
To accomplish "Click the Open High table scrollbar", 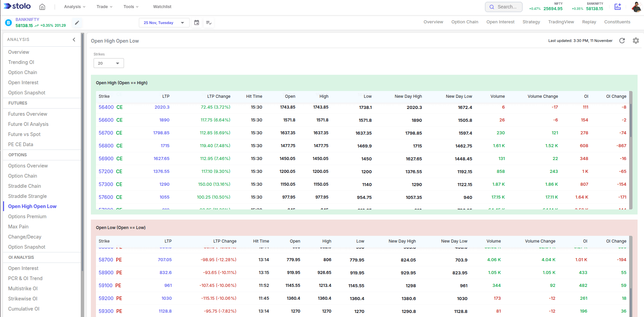I will (x=631, y=120).
